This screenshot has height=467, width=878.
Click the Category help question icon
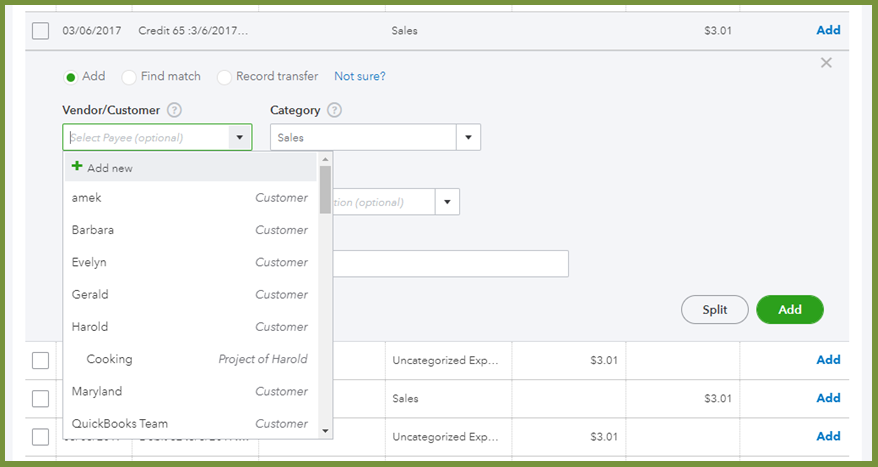click(x=334, y=110)
